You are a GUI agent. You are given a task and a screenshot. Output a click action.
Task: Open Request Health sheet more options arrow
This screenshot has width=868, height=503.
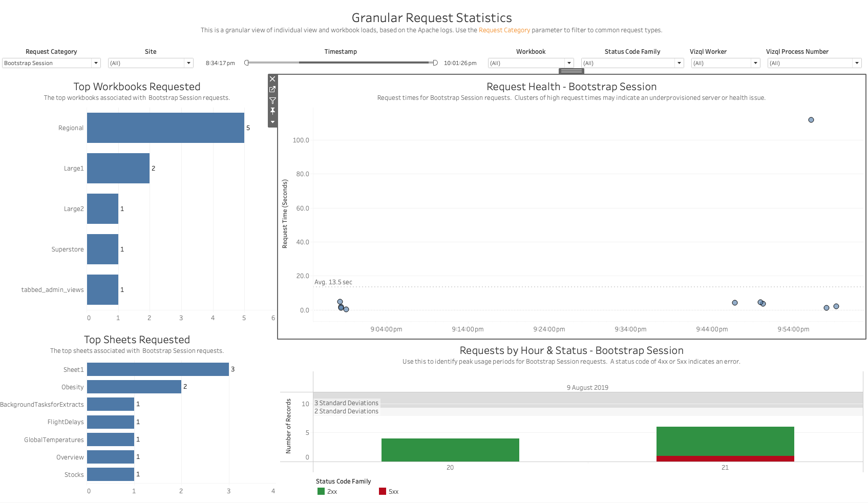[272, 122]
